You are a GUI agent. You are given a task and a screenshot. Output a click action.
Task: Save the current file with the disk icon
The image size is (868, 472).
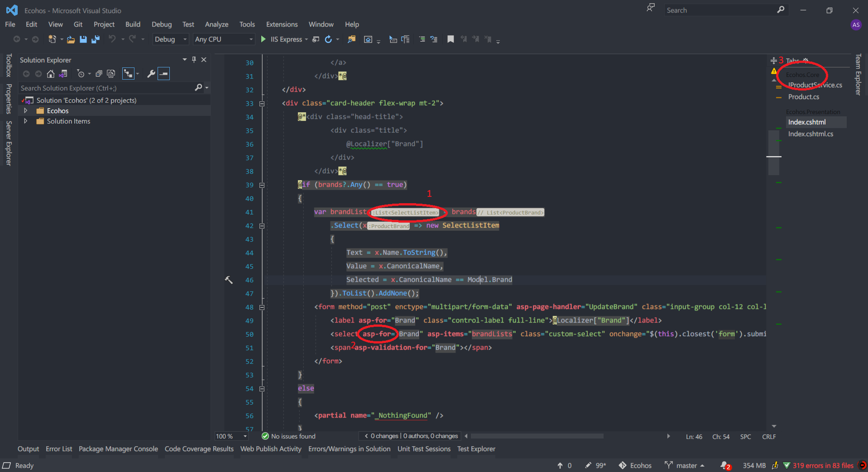83,39
